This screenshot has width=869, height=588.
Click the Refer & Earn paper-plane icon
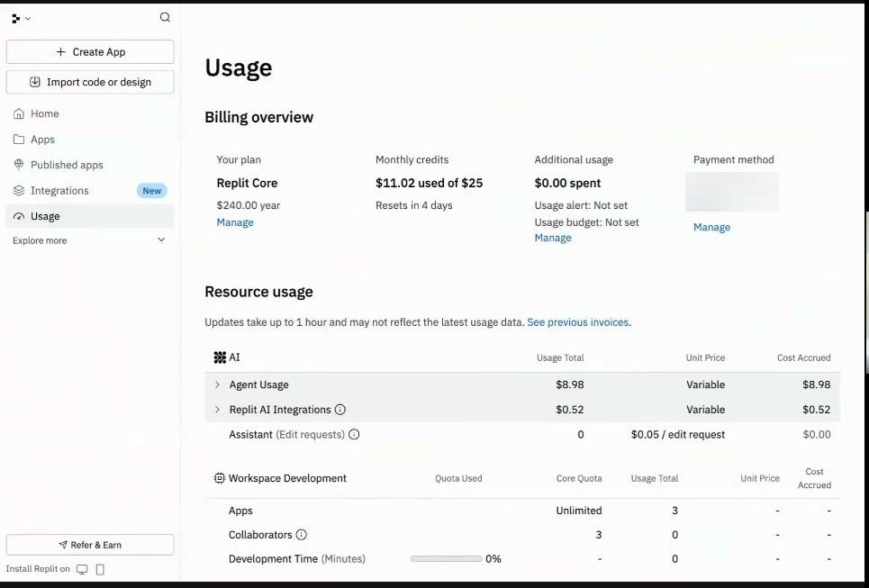coord(63,545)
